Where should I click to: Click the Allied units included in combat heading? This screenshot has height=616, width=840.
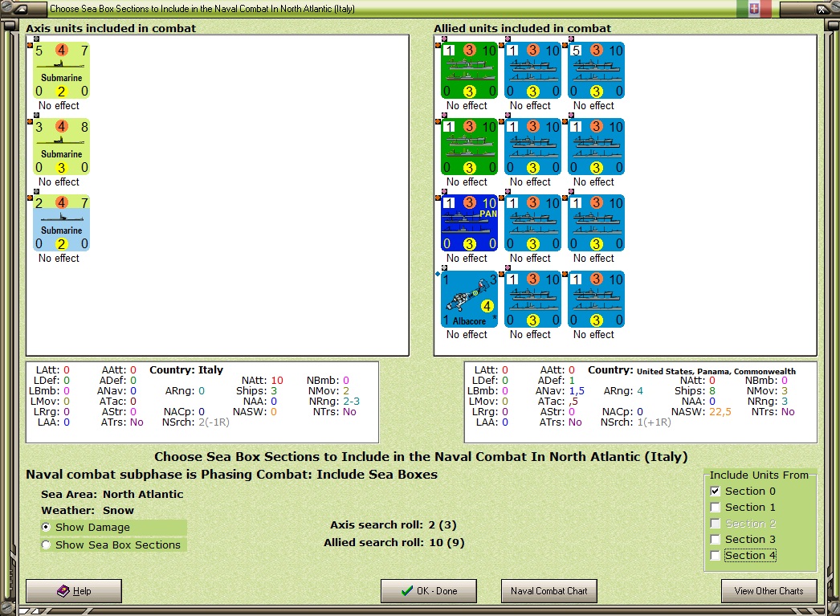click(522, 28)
